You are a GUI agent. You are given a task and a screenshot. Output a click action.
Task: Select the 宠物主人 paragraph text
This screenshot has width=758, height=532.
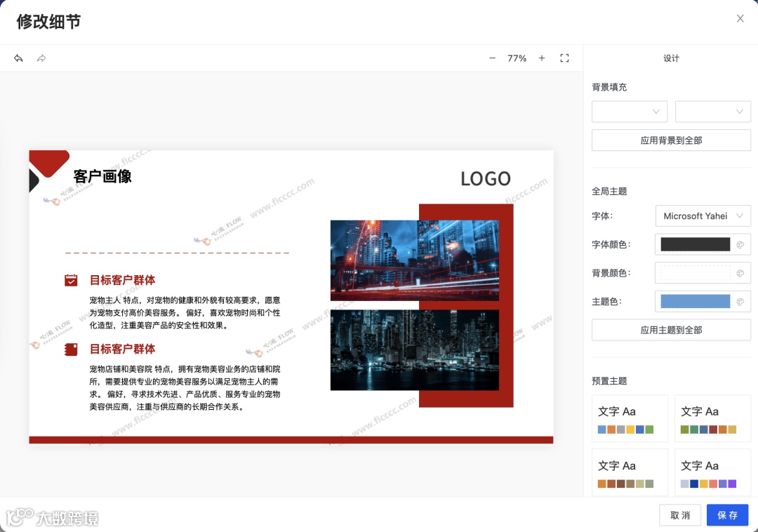[185, 312]
